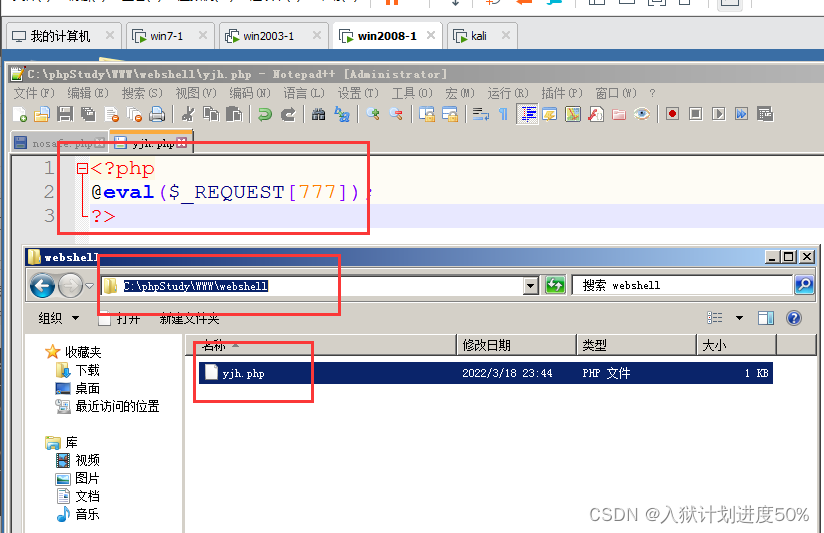Viewport: 824px width, 533px height.
Task: Expand the view options dropdown arrow
Action: point(739,317)
